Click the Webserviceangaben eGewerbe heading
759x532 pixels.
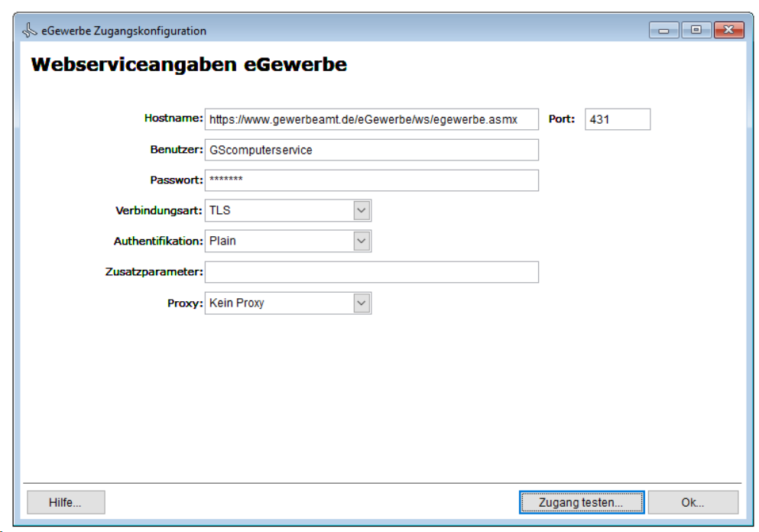pos(189,65)
